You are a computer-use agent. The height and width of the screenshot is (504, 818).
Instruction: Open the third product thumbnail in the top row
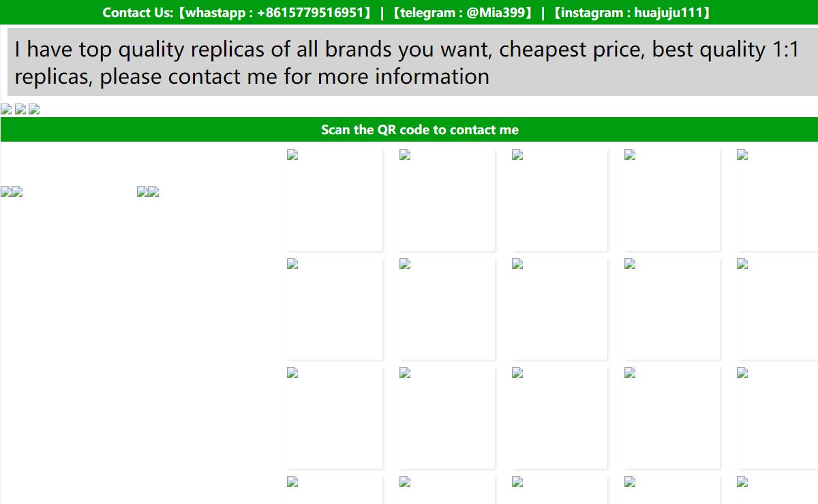point(559,199)
